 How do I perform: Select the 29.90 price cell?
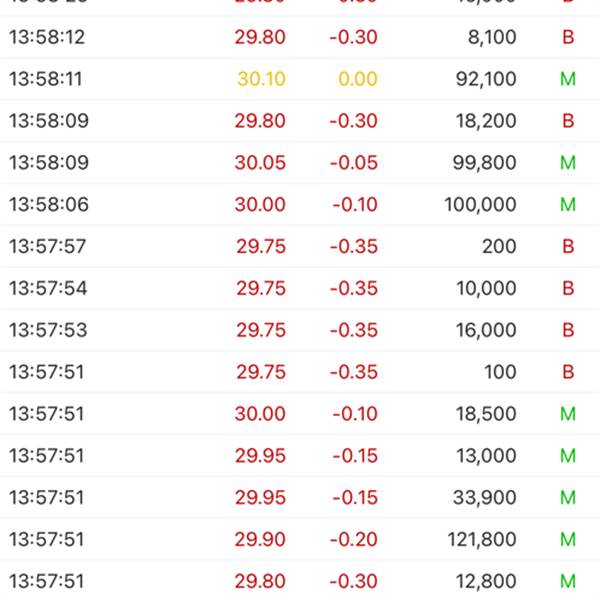[260, 540]
